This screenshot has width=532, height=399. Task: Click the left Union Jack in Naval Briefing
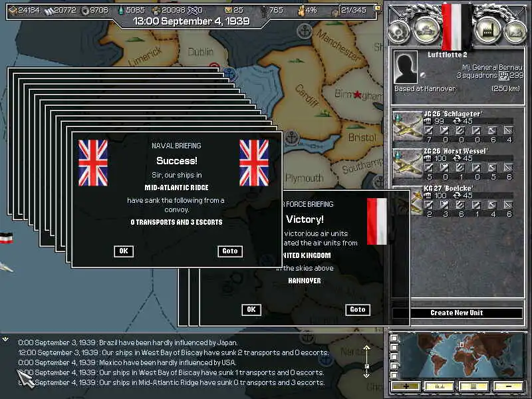[93, 163]
